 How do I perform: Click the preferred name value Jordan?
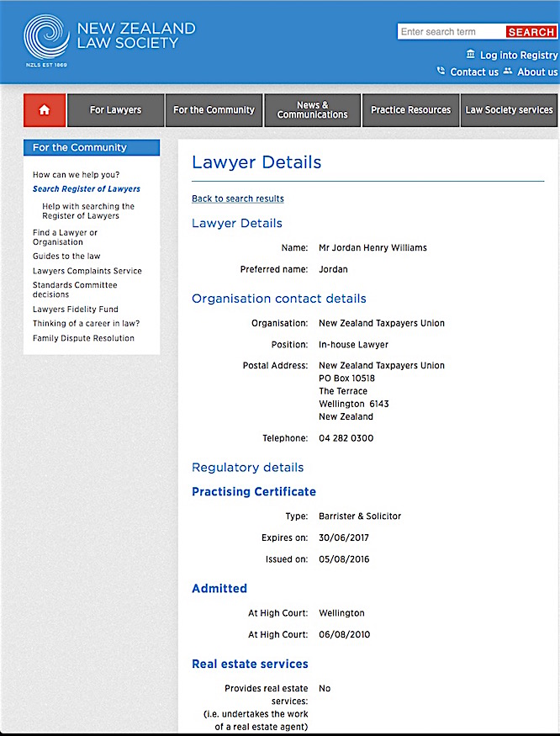(x=333, y=269)
